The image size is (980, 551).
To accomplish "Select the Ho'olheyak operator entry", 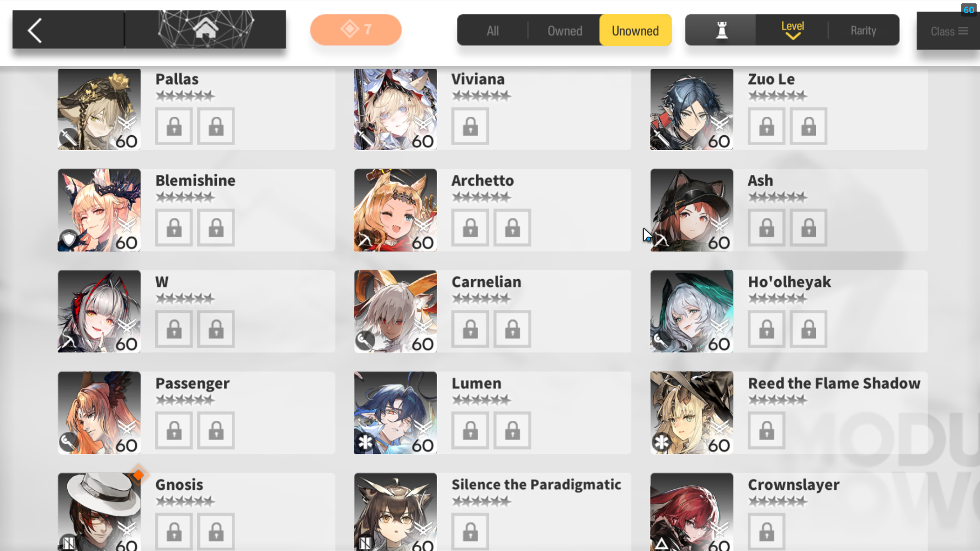I will tap(789, 311).
